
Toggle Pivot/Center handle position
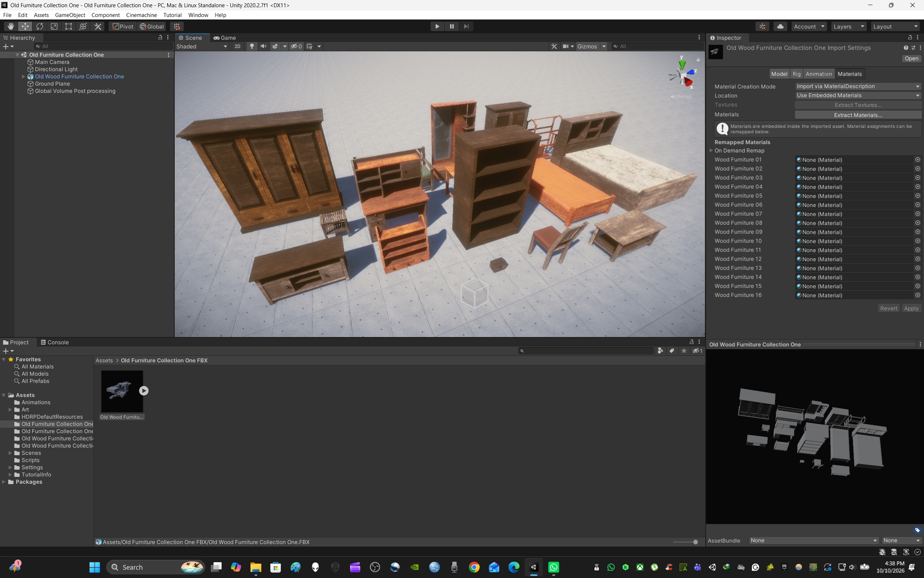point(123,26)
